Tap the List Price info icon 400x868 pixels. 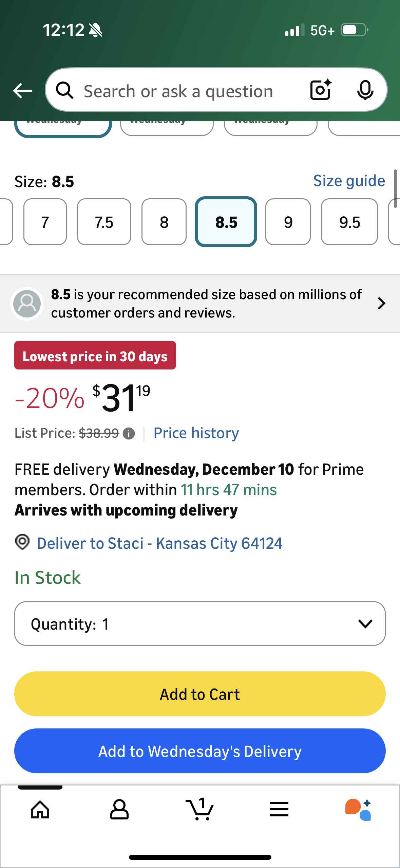pos(129,434)
